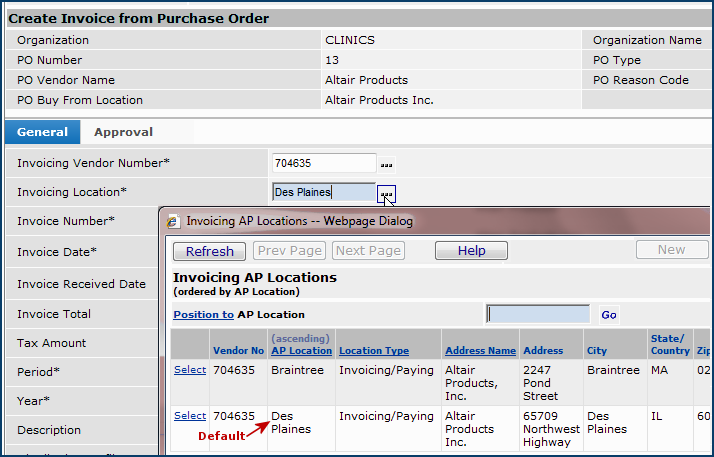Select the Des Plaines location row
This screenshot has height=457, width=714.
pos(189,416)
